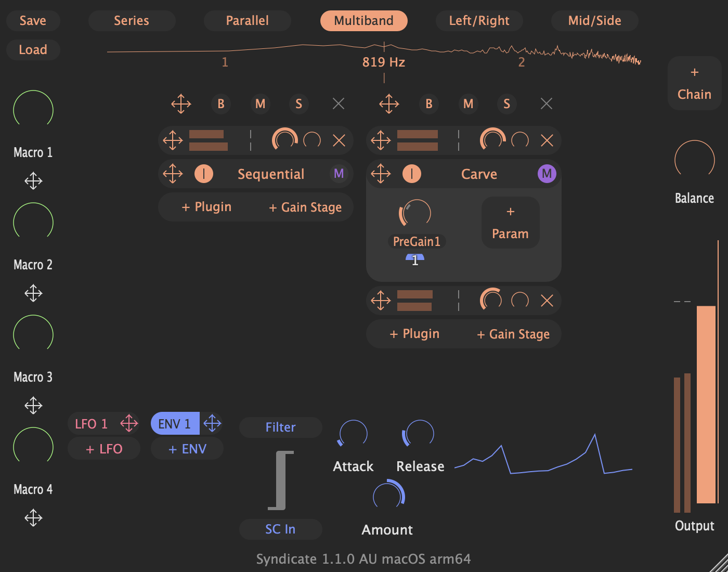Click ENV 1 modulation drag handle
This screenshot has height=572, width=728.
point(212,423)
